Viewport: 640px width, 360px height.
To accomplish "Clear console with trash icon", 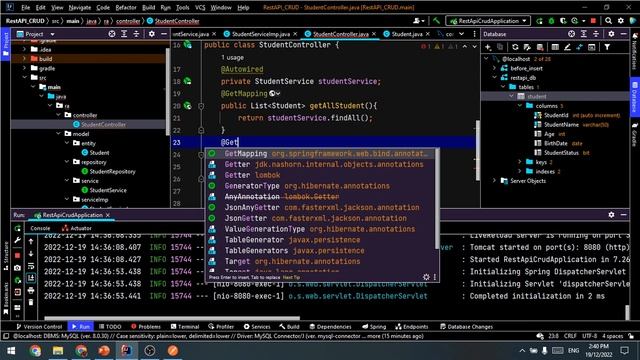I will [31, 302].
